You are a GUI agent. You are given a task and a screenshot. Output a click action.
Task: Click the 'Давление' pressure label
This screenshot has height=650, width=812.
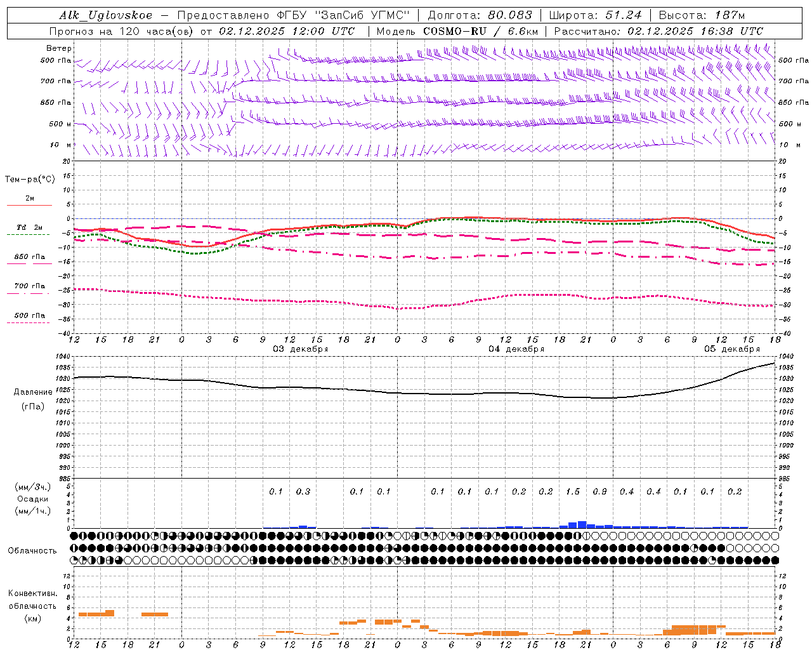33,392
